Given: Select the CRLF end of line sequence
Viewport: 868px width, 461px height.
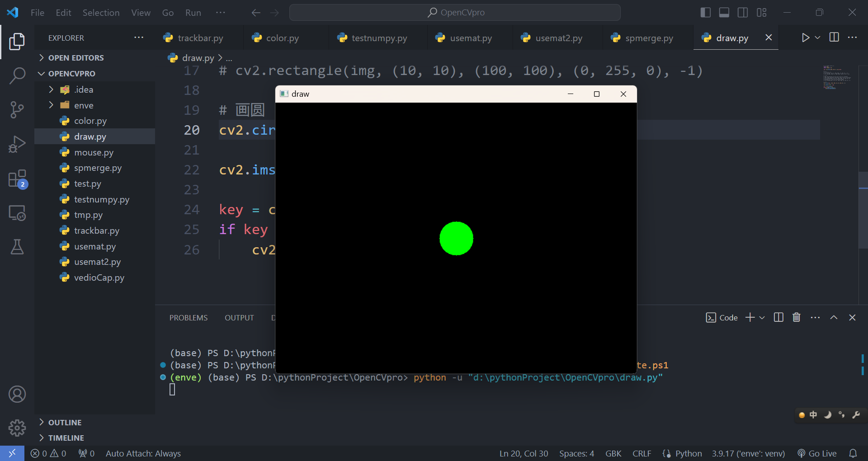Looking at the screenshot, I should coord(642,453).
